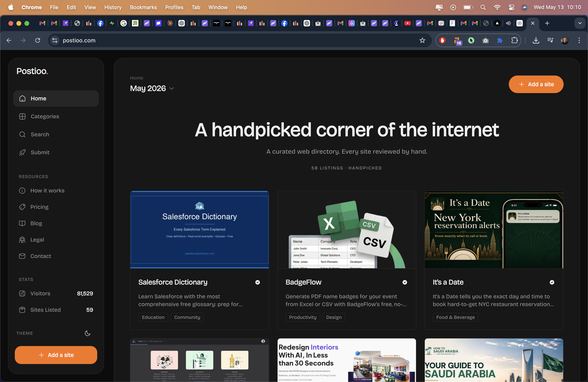Open the History menu

113,7
